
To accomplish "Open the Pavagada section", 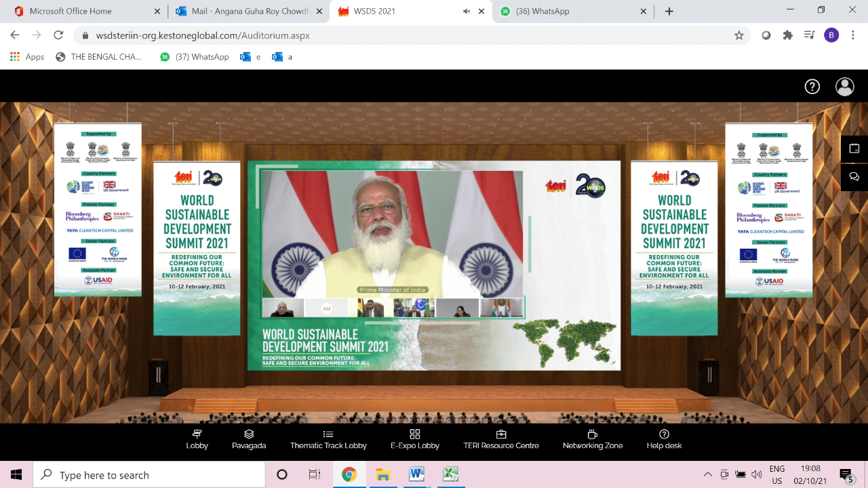I will tap(249, 439).
